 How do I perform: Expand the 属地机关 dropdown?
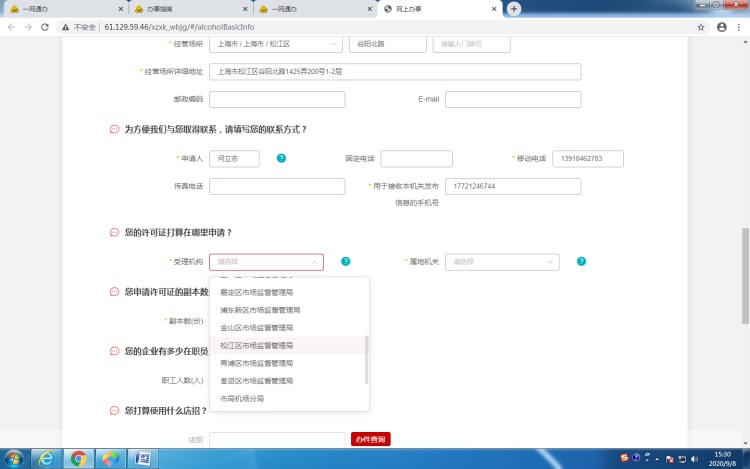[502, 262]
